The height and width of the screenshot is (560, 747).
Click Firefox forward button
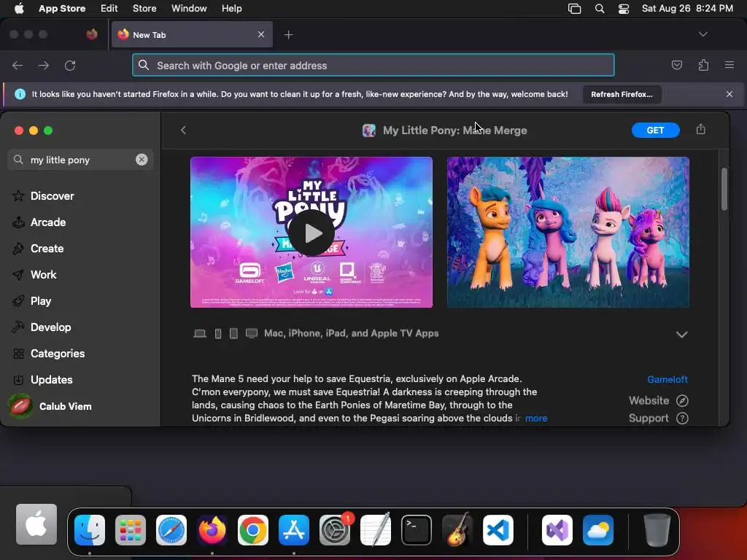44,65
